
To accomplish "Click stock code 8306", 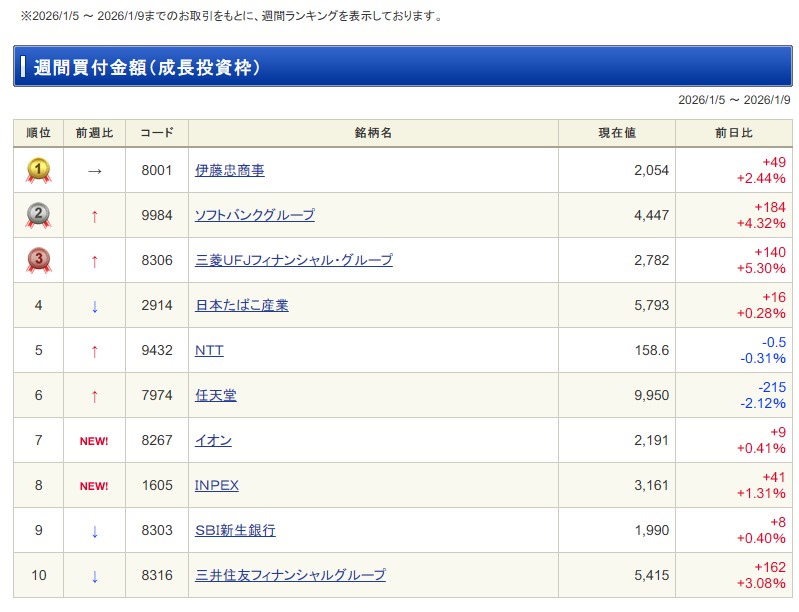I will coord(157,260).
